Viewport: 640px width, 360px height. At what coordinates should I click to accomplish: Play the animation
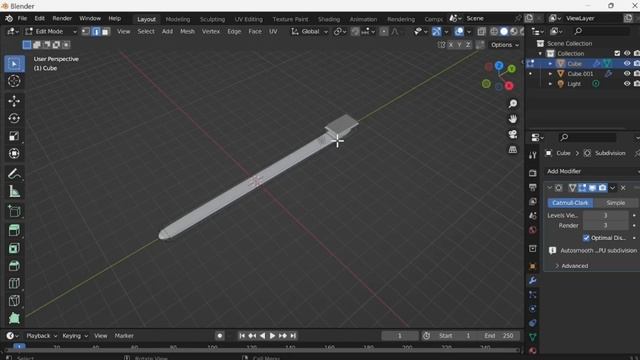[x=272, y=336]
